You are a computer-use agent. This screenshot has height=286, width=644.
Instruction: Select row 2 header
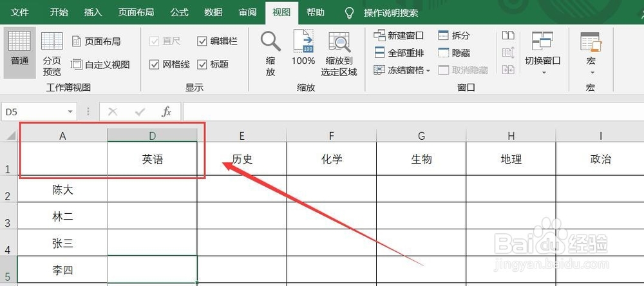pos(8,189)
